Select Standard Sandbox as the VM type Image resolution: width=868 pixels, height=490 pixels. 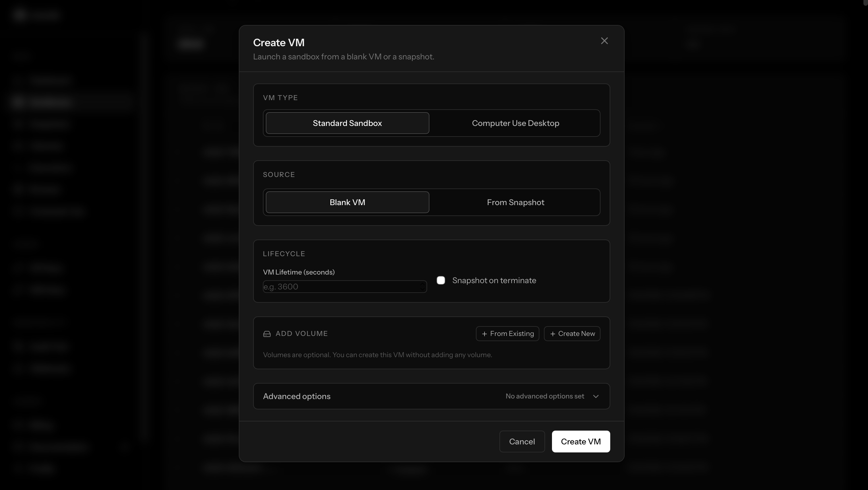(347, 123)
